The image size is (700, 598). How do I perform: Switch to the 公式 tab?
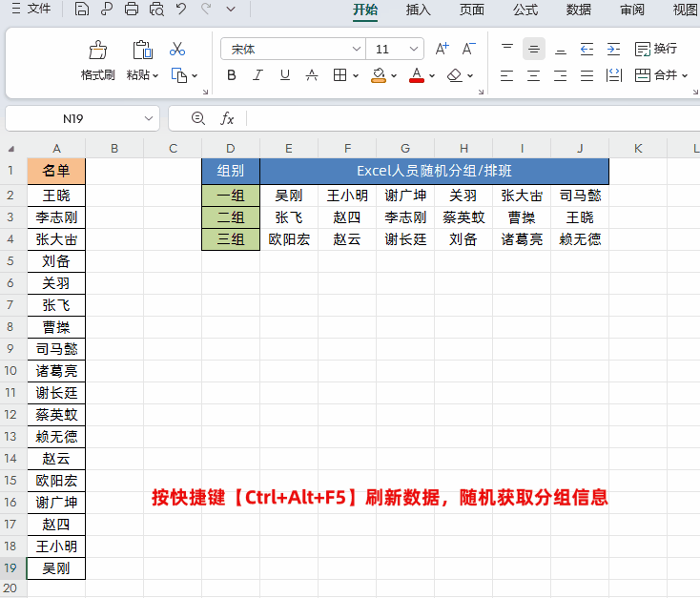[525, 10]
